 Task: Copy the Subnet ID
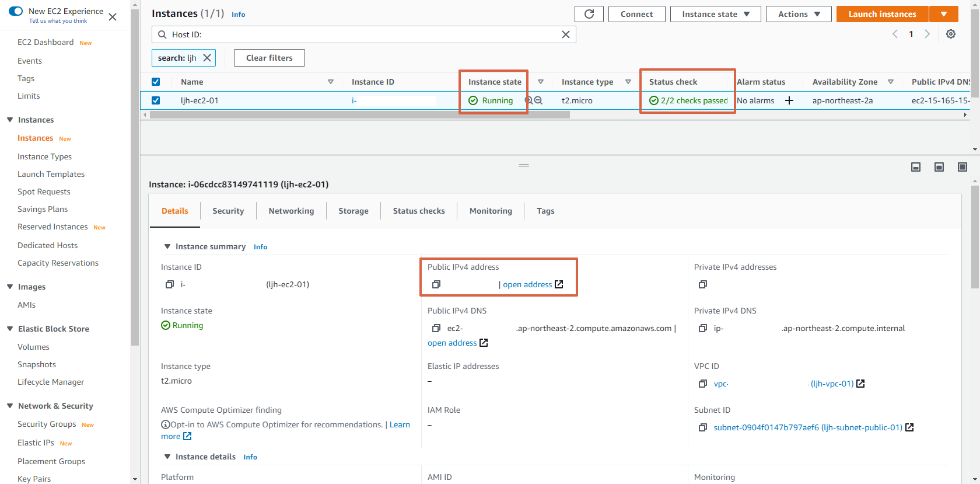tap(703, 427)
